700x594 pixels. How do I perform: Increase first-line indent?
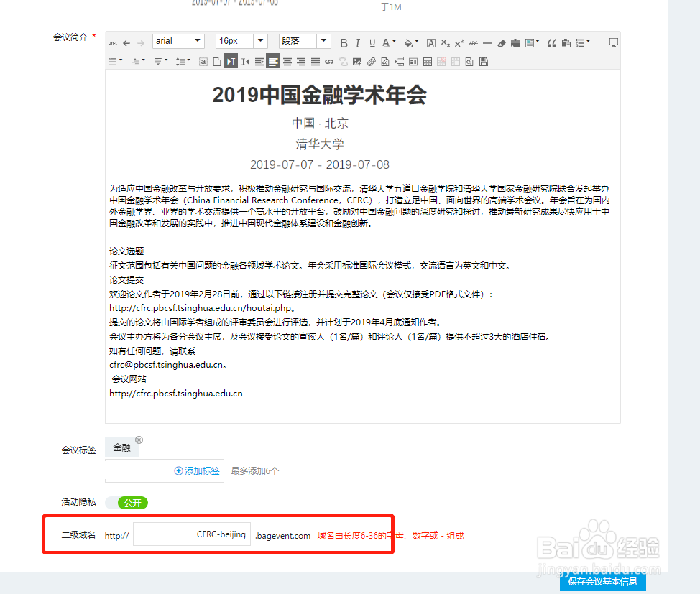[x=259, y=62]
